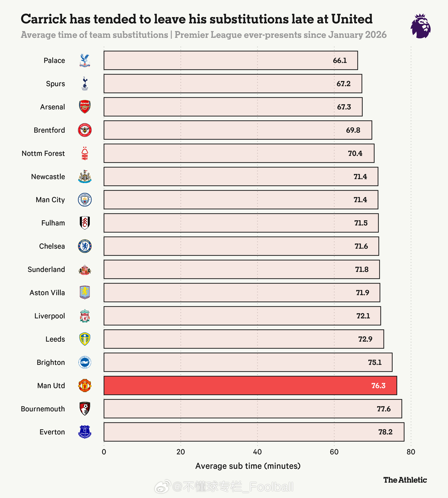Click the Chelsea lion crest
Image resolution: width=448 pixels, height=498 pixels.
(x=85, y=246)
